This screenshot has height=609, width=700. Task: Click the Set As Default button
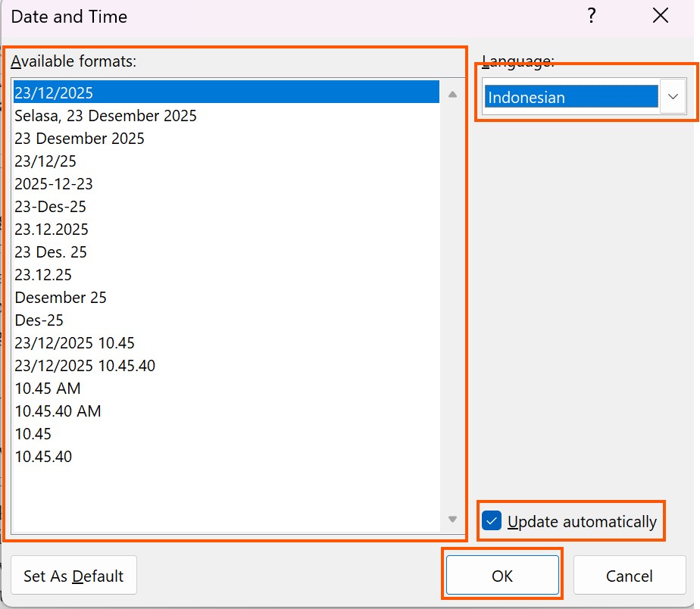coord(73,576)
